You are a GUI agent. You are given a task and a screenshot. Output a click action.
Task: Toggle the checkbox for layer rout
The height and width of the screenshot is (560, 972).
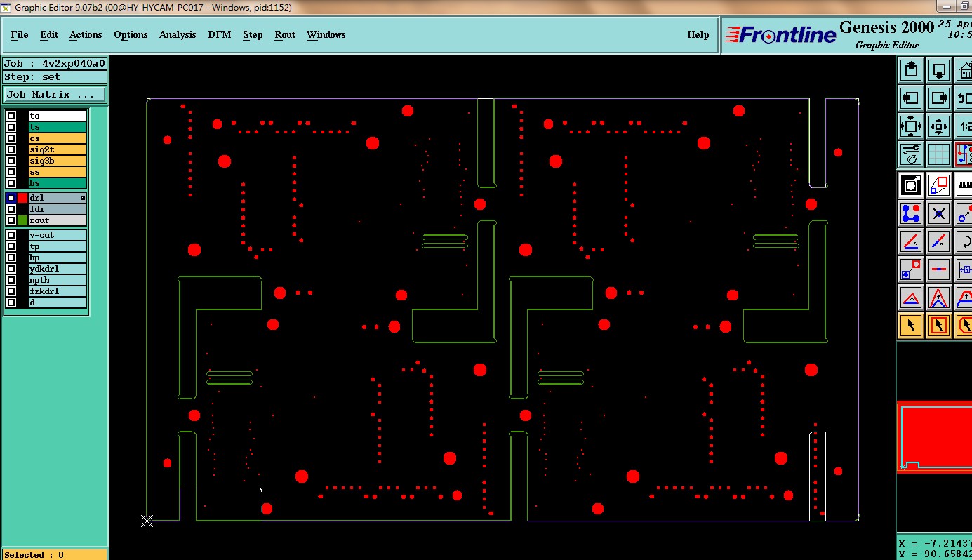[11, 220]
